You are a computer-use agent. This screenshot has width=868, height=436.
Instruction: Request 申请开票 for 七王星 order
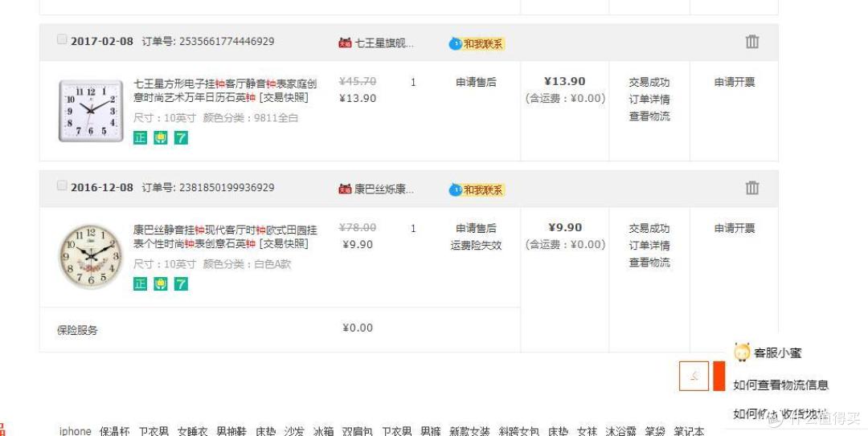[x=734, y=82]
